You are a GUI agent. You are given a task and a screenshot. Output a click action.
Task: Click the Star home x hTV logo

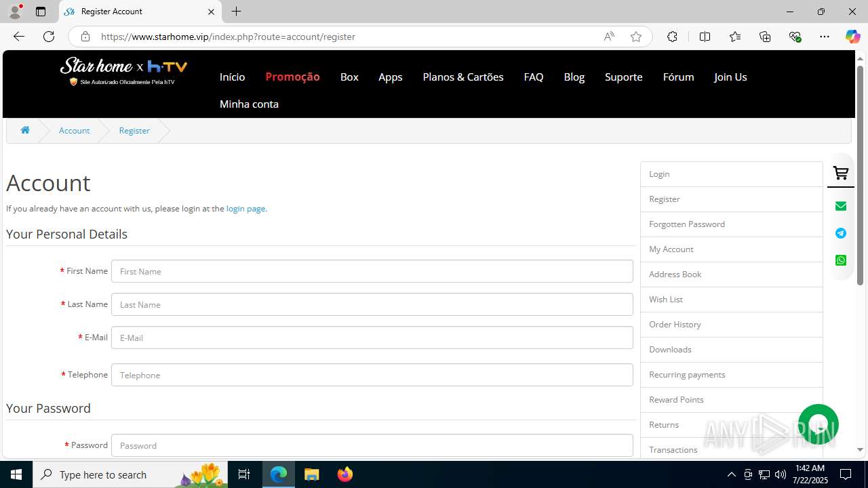(123, 71)
